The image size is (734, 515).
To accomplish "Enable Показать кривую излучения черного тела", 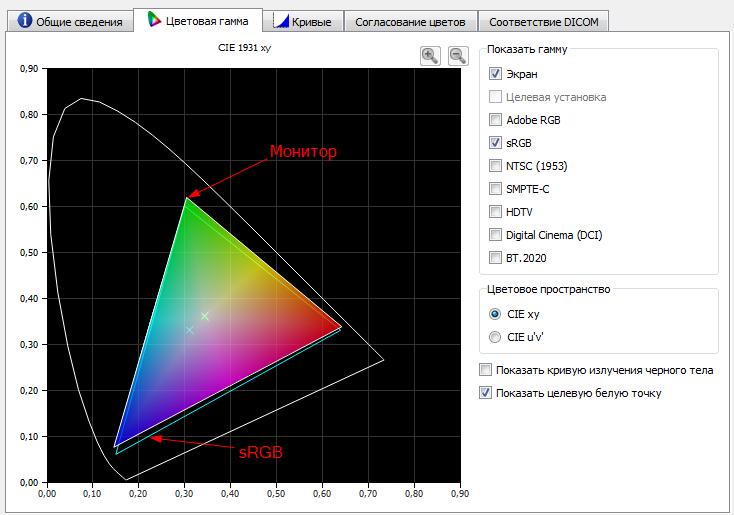I will pos(485,369).
